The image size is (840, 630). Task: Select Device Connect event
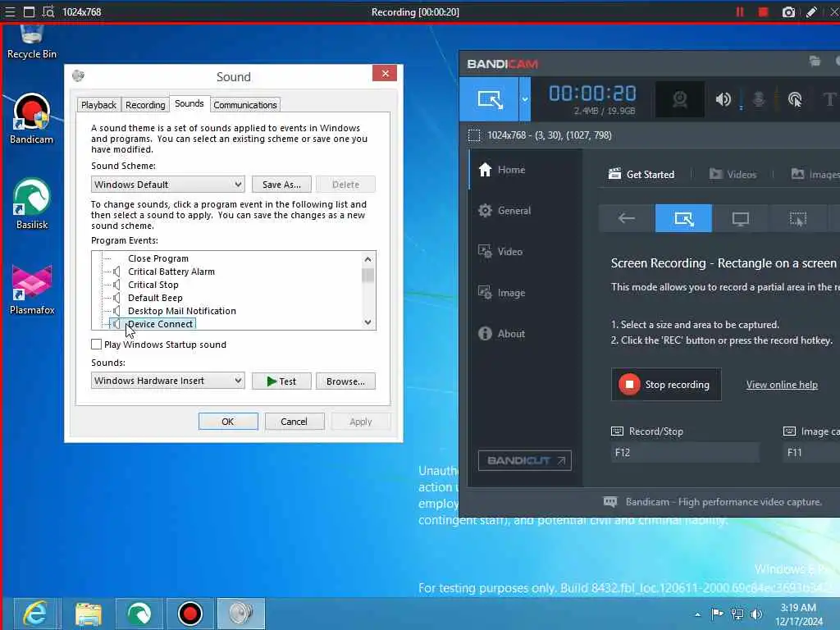[x=160, y=324]
